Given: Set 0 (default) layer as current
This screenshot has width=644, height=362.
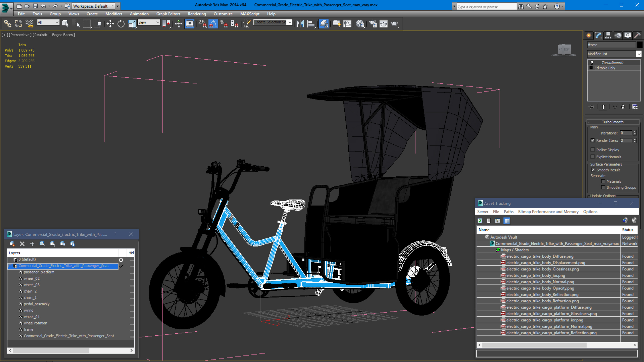Looking at the screenshot, I should click(121, 260).
